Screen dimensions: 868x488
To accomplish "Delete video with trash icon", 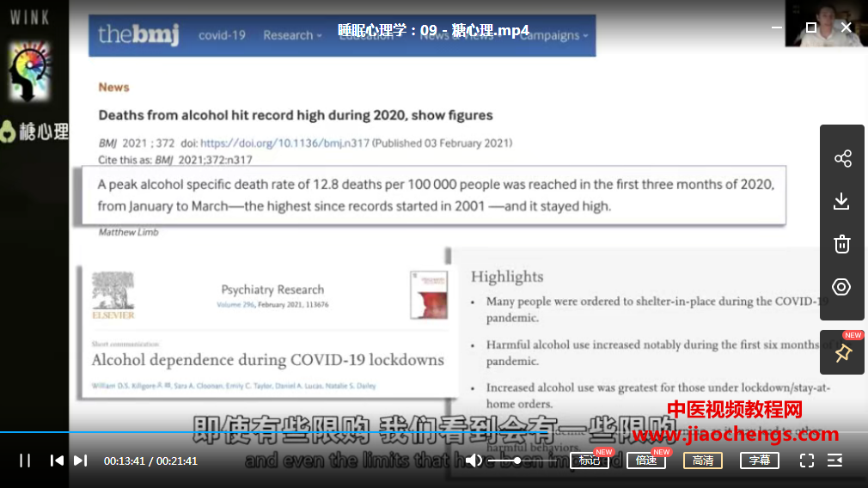I will tap(842, 244).
